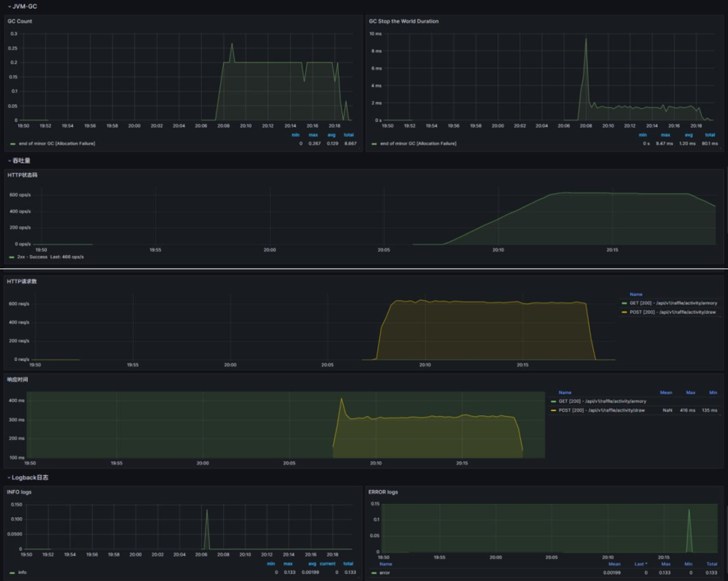Click Stop the World total value 80.1 ms
Image resolution: width=728 pixels, height=581 pixels.
[x=710, y=143]
